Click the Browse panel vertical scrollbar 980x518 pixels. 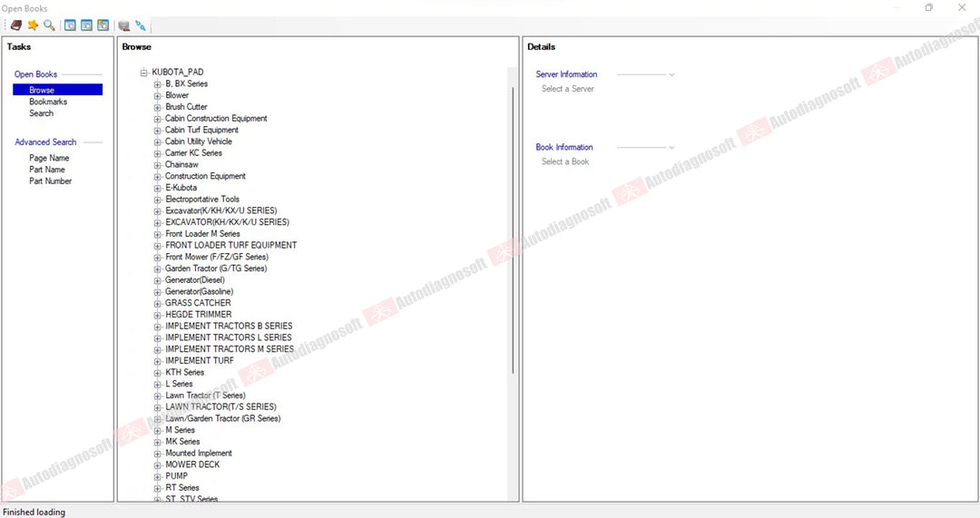pyautogui.click(x=513, y=231)
